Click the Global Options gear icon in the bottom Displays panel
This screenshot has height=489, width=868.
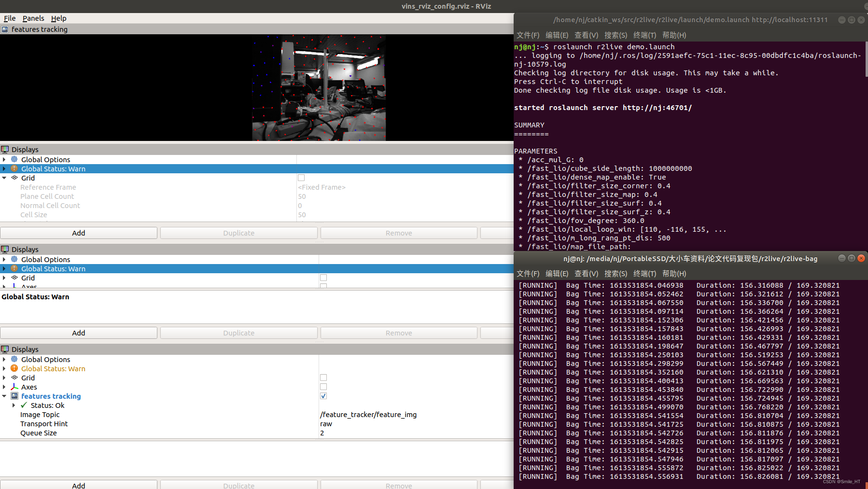pos(14,359)
